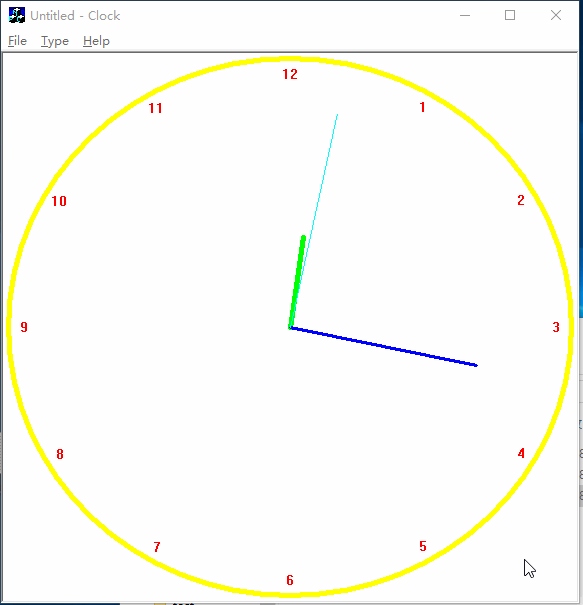This screenshot has width=583, height=605.
Task: Click the number 6 on clock face
Action: tap(290, 580)
